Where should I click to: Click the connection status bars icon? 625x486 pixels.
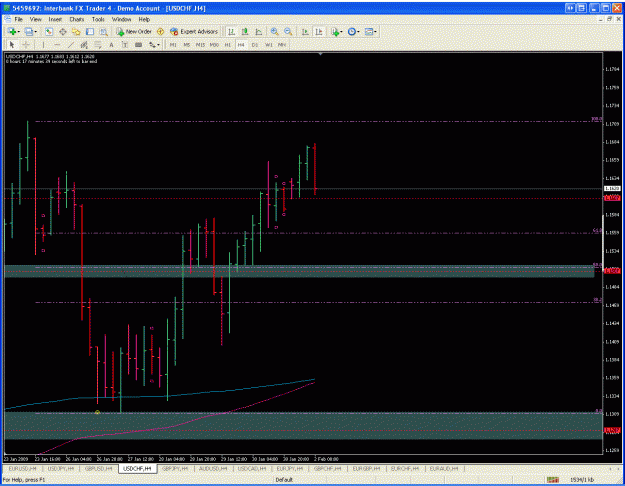click(552, 480)
